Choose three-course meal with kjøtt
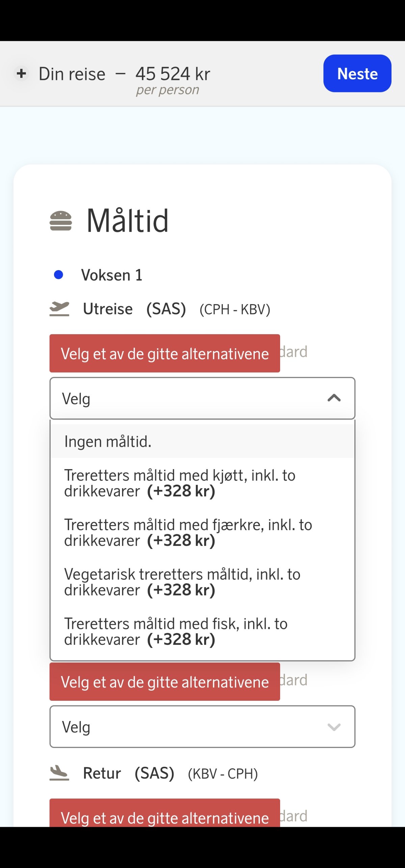Viewport: 405px width, 868px height. 180,483
